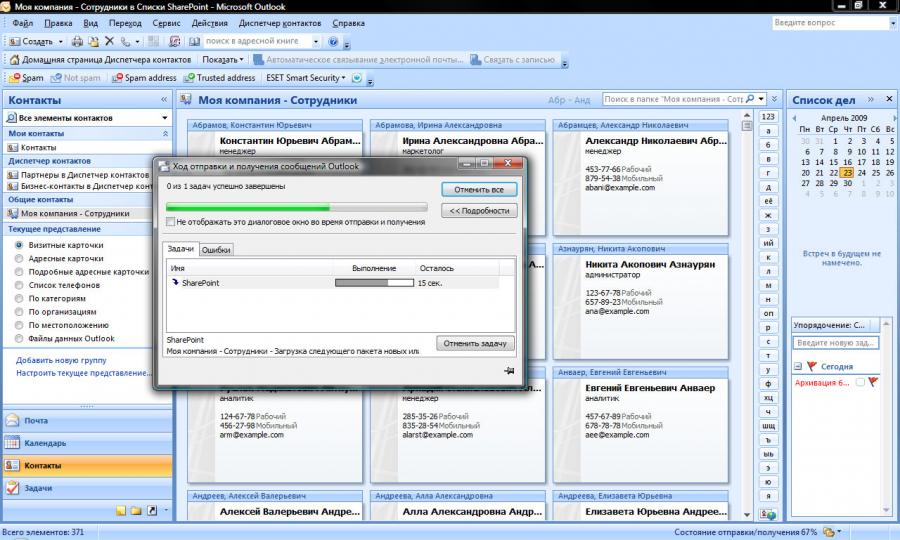Click the Trusted address toolbar button
This screenshot has width=900, height=540.
[x=220, y=77]
